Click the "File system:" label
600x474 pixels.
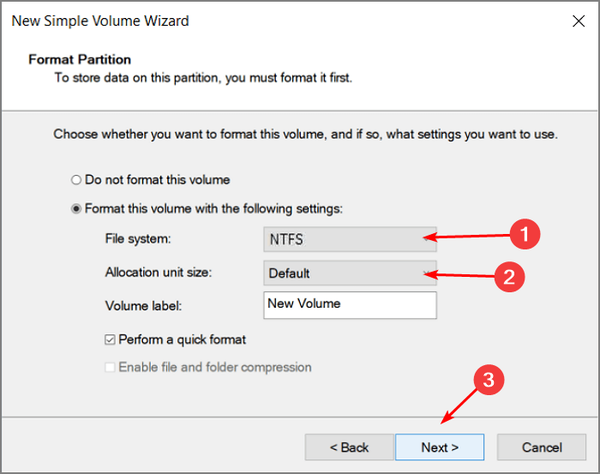coord(137,239)
